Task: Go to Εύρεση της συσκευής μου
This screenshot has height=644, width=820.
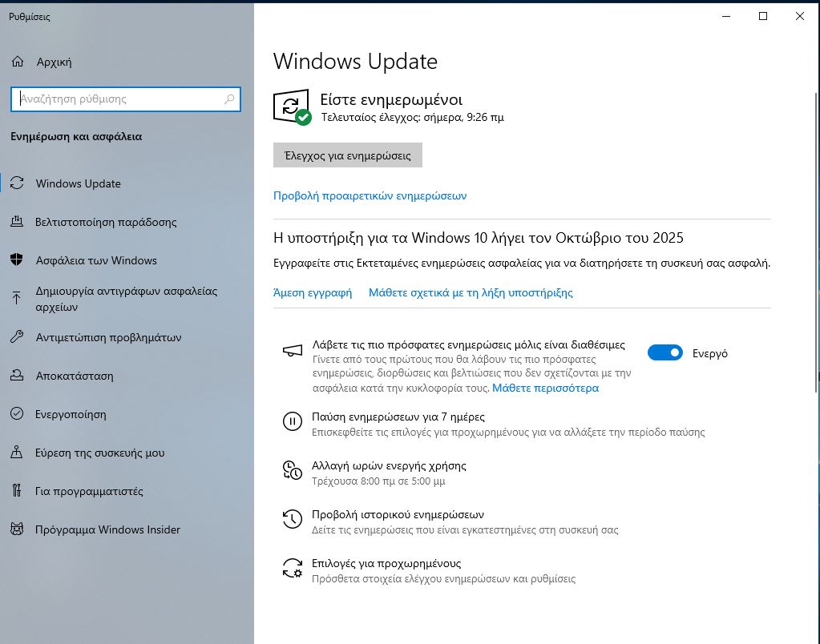Action: [x=127, y=452]
